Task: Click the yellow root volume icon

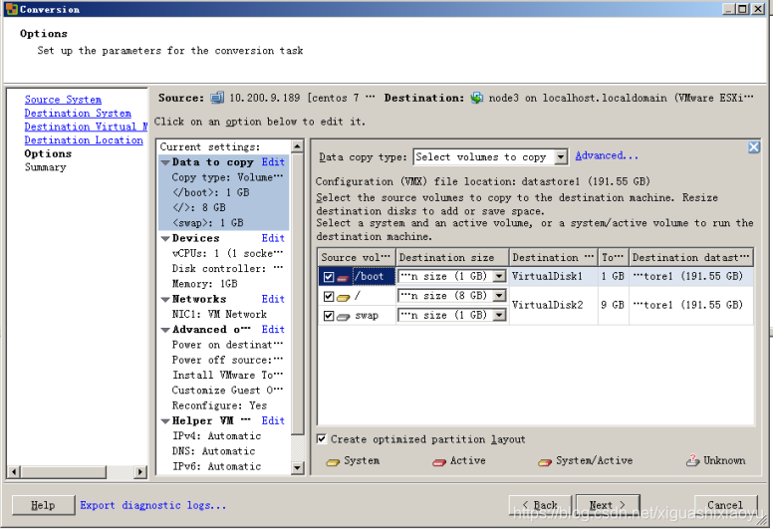Action: click(x=343, y=297)
